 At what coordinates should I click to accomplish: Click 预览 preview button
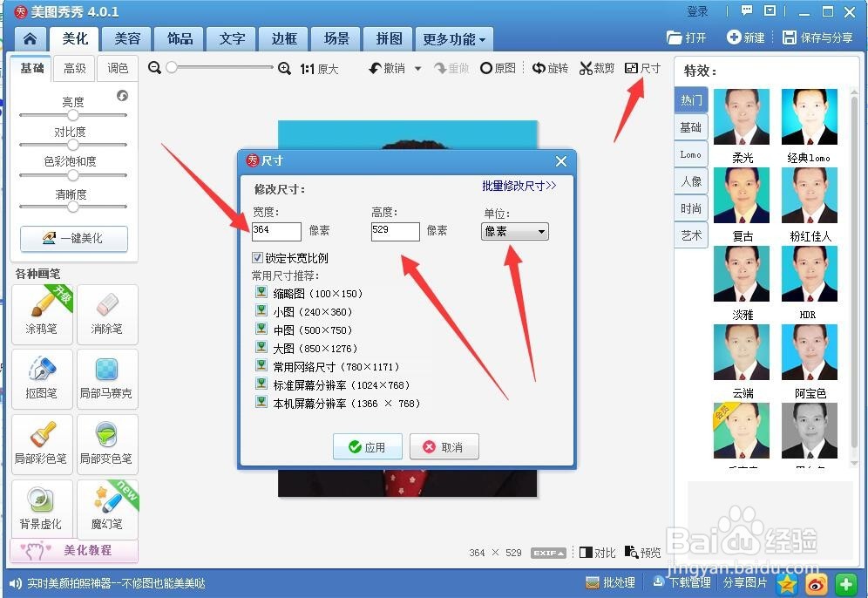tap(642, 553)
